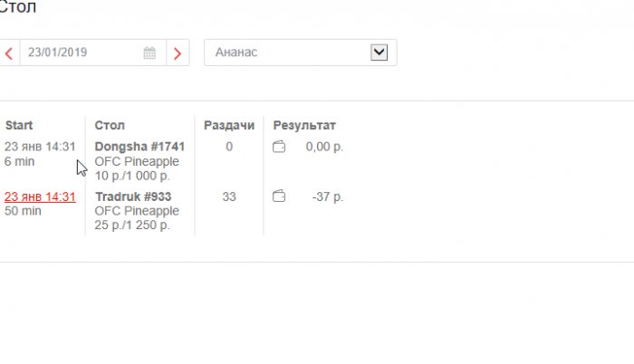Click the Ананас selection text
This screenshot has width=634, height=364.
point(236,53)
